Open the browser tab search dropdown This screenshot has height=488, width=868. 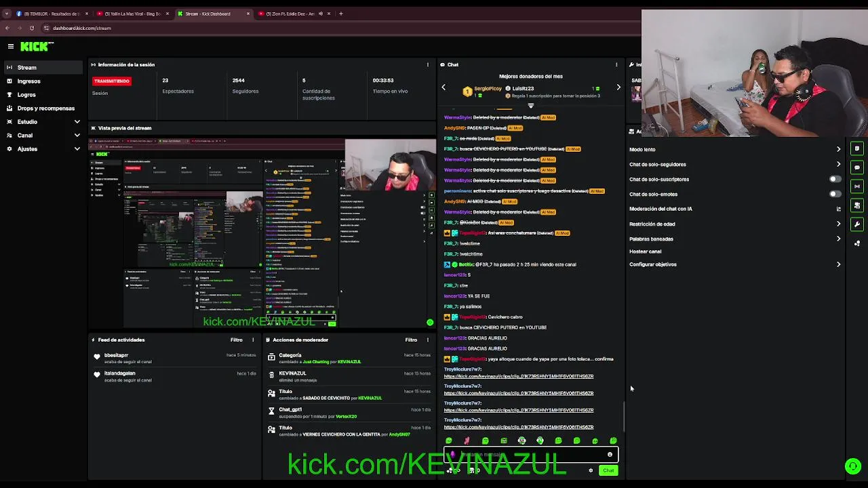tap(7, 14)
